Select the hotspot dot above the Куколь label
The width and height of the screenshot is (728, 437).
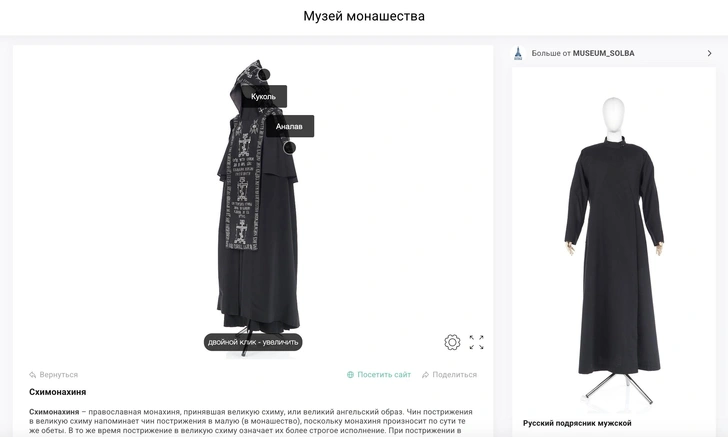264,74
